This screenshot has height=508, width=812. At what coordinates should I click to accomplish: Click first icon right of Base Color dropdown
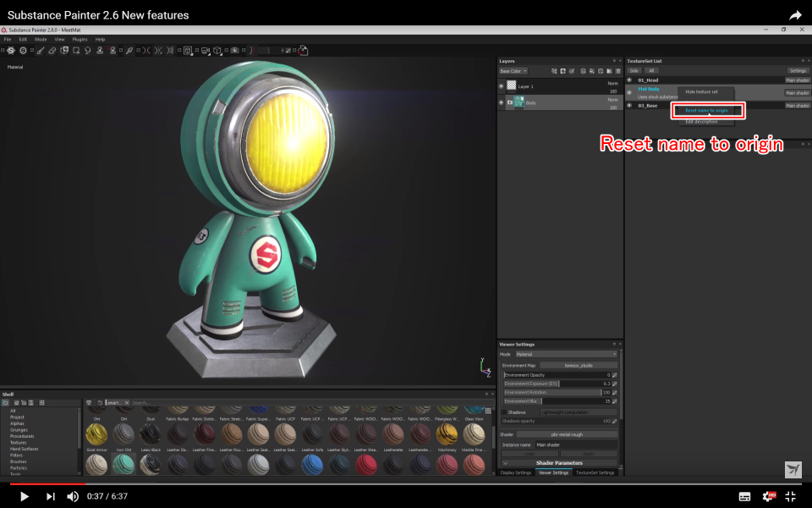point(554,71)
